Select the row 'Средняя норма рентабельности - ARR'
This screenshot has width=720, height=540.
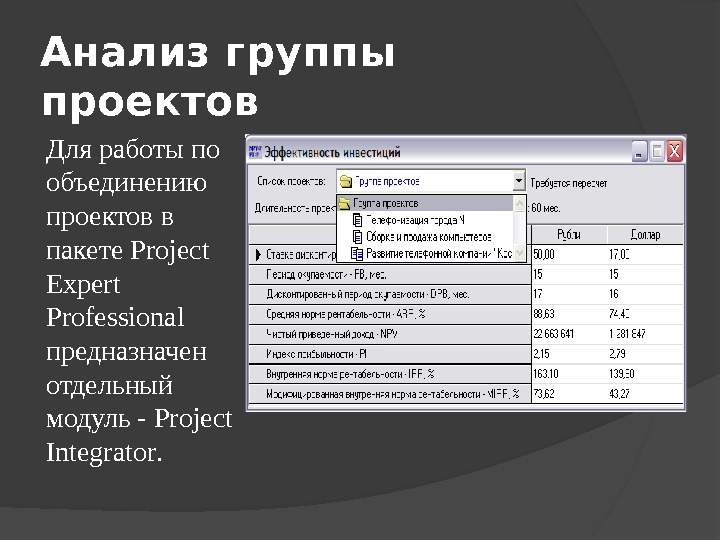pyautogui.click(x=390, y=315)
